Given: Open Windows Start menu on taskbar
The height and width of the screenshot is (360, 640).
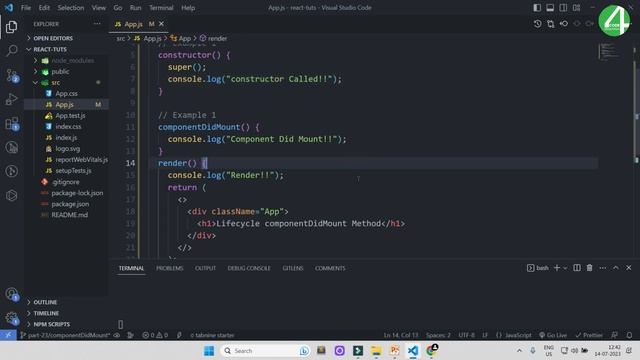Looking at the screenshot, I should pyautogui.click(x=209, y=351).
